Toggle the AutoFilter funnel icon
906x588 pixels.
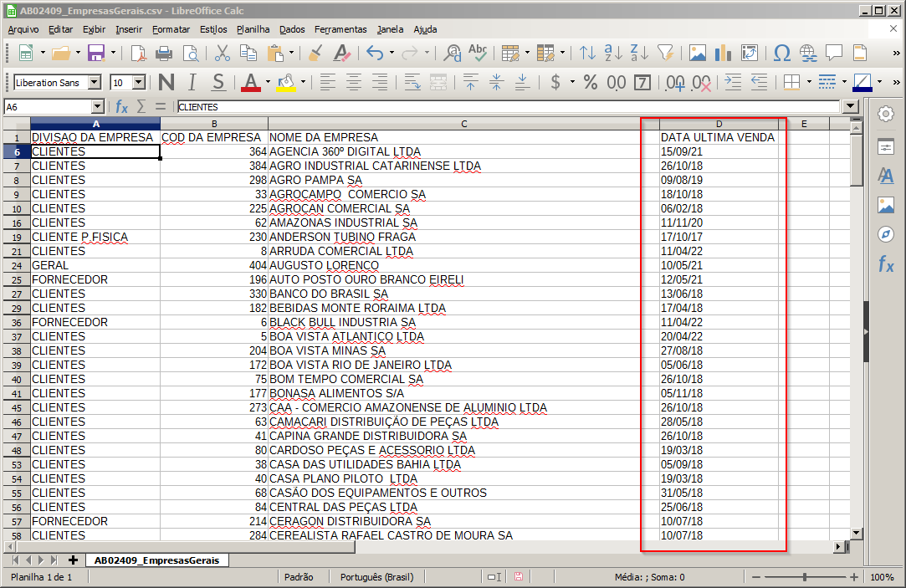(666, 54)
